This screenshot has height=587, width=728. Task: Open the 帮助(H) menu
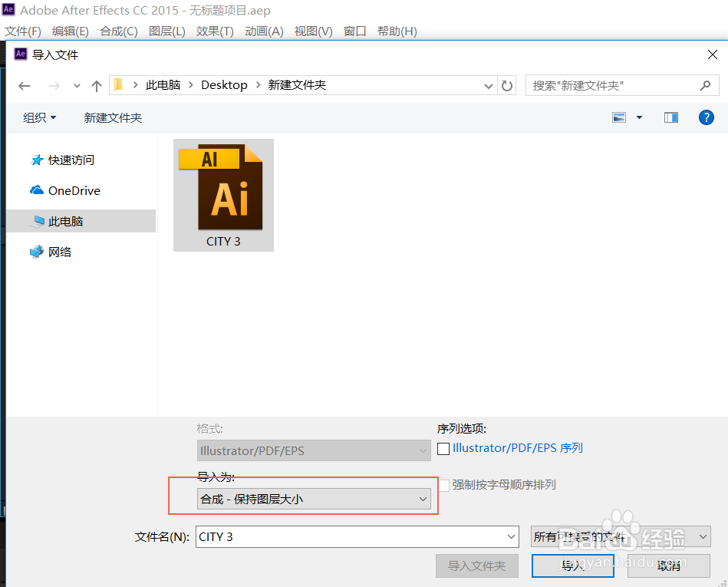click(397, 31)
